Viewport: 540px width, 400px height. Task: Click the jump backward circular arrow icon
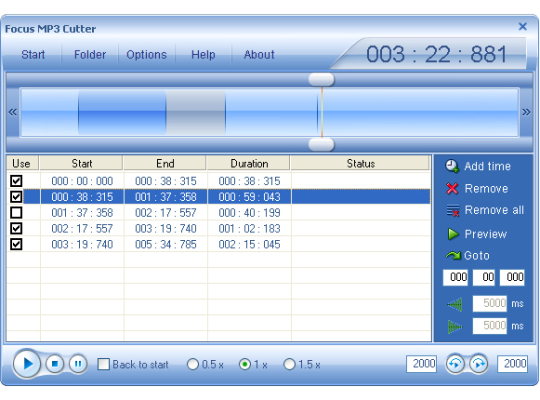point(455,363)
